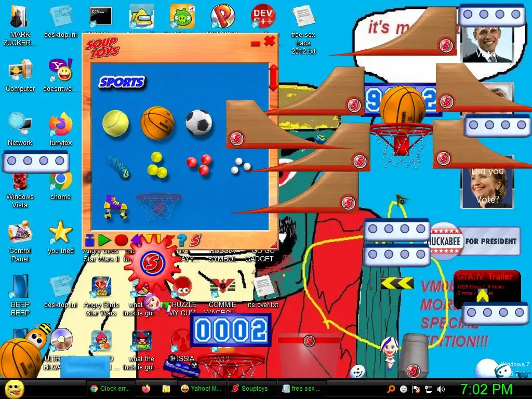
Task: Click the red S logo in Soup Toys toolbar
Action: pos(195,240)
